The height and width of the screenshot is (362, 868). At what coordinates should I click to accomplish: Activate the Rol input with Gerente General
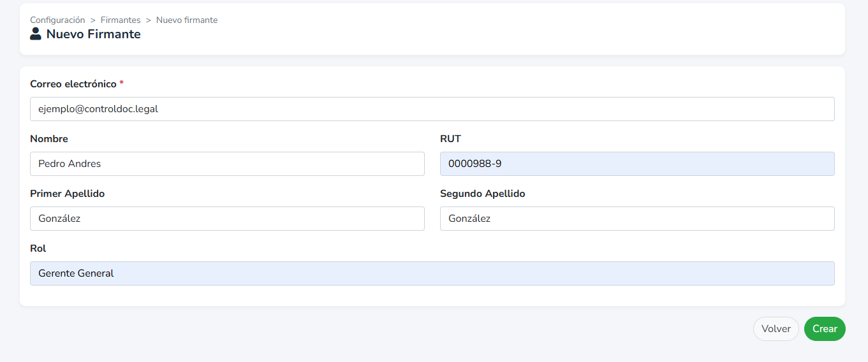coord(432,273)
